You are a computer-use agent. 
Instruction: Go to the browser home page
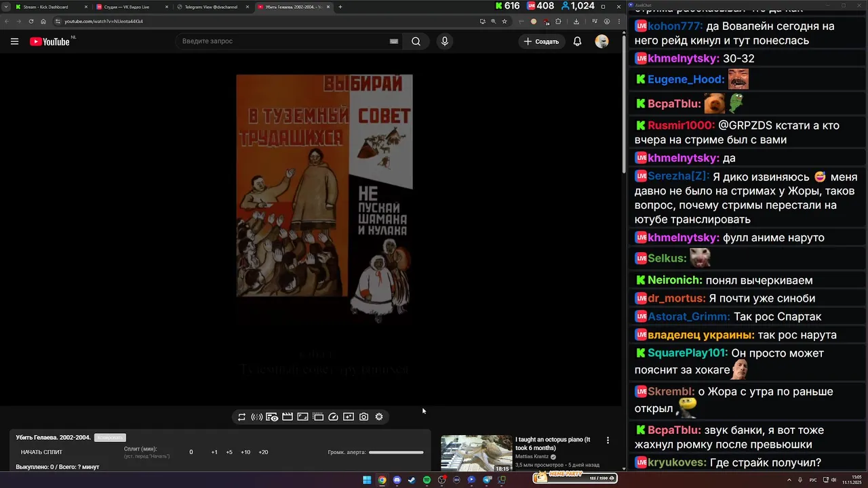coord(43,21)
